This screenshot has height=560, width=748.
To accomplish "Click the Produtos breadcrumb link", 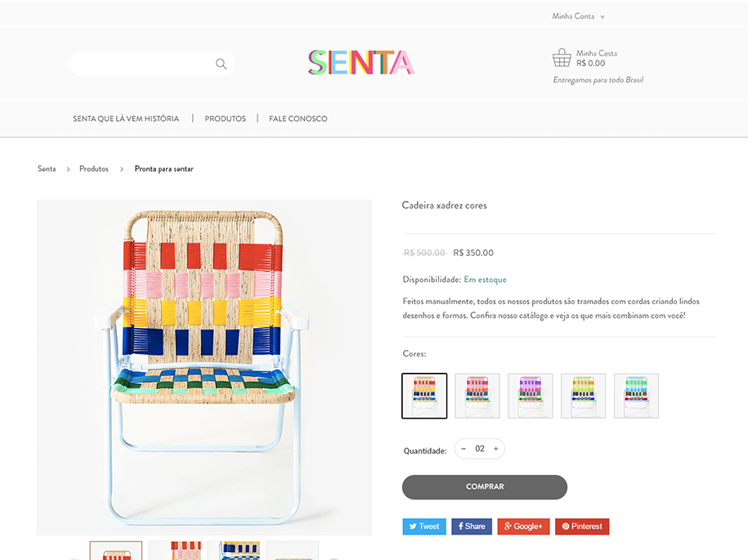I will tap(94, 169).
